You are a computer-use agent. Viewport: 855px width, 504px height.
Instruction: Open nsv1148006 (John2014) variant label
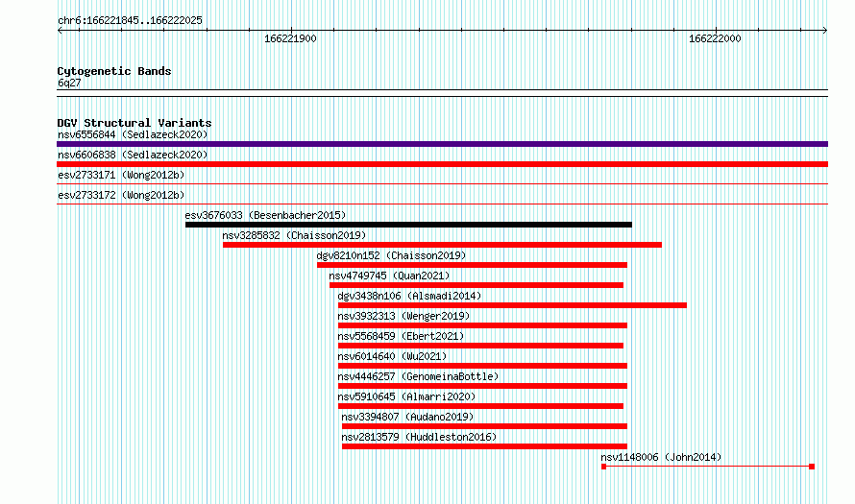(x=661, y=457)
